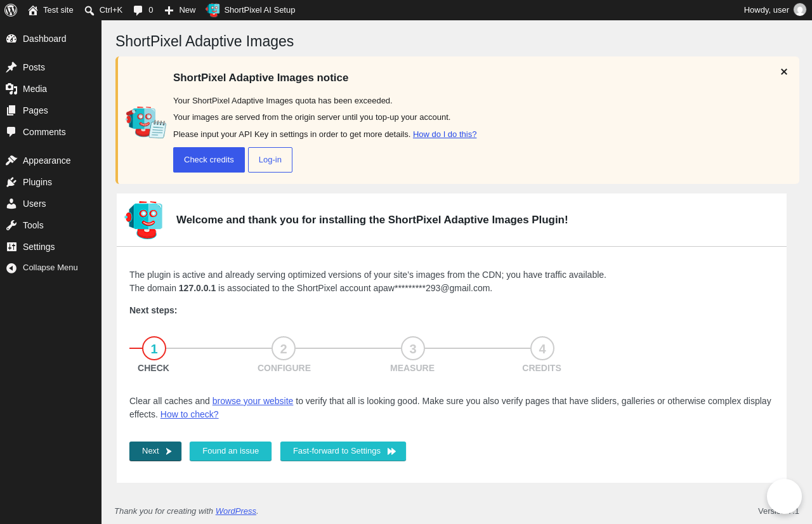Open Plugins menu item
Viewport: 812px width, 524px height.
click(51, 182)
